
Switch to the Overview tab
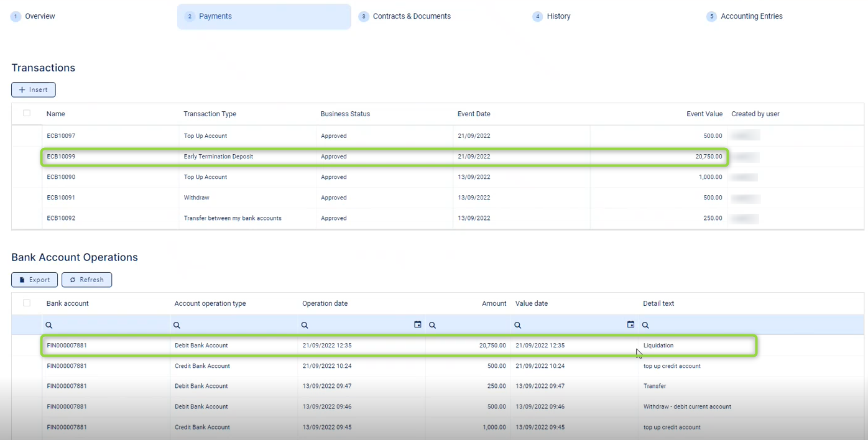coord(40,16)
